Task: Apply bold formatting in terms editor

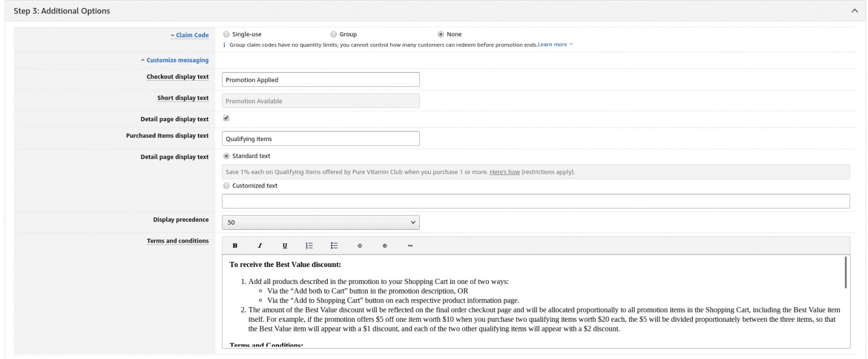Action: tap(236, 245)
